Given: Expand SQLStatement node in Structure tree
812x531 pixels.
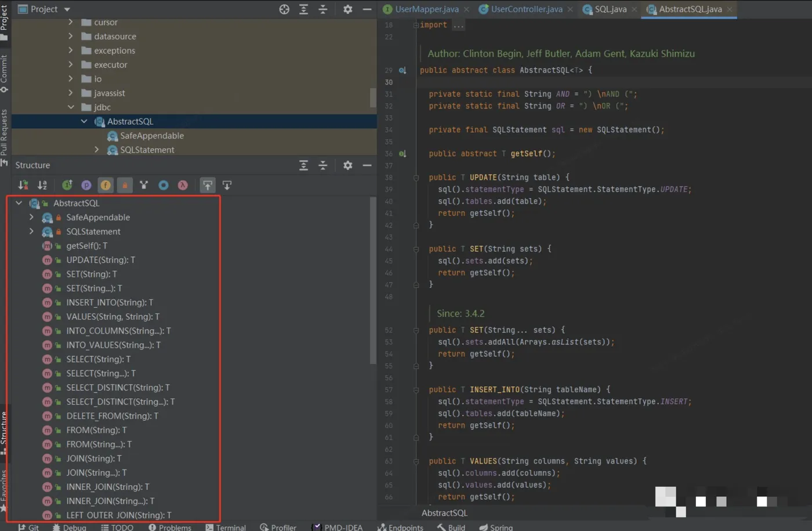Looking at the screenshot, I should [31, 232].
